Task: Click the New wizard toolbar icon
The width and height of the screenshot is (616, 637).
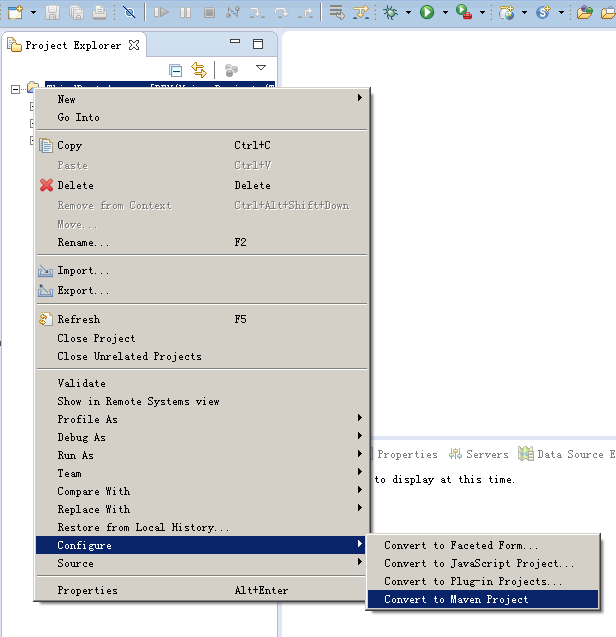Action: coord(16,12)
